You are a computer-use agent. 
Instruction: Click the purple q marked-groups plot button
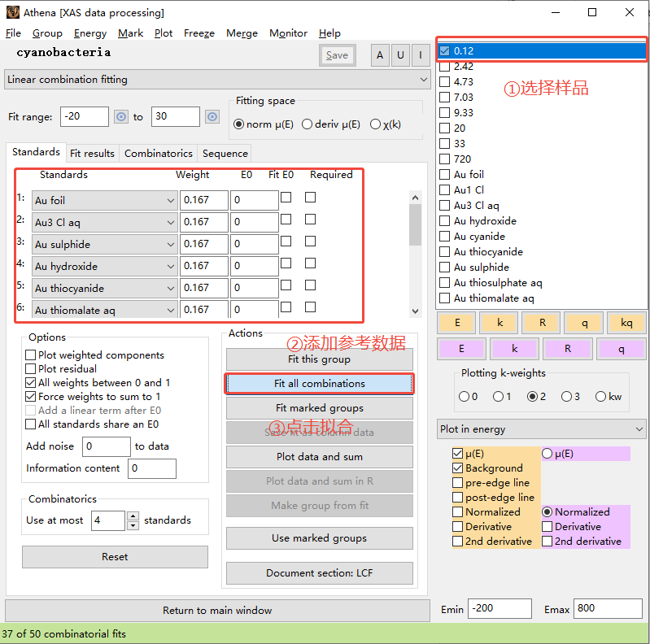(x=621, y=349)
